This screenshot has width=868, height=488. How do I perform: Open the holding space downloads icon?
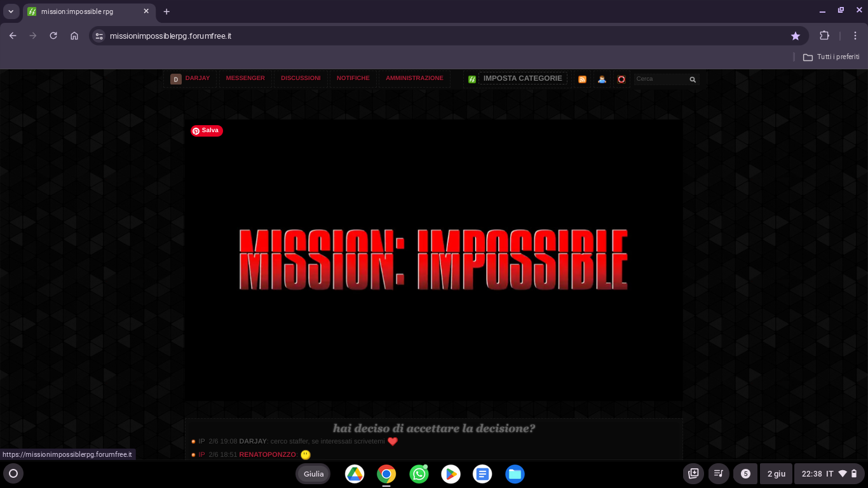(x=693, y=473)
